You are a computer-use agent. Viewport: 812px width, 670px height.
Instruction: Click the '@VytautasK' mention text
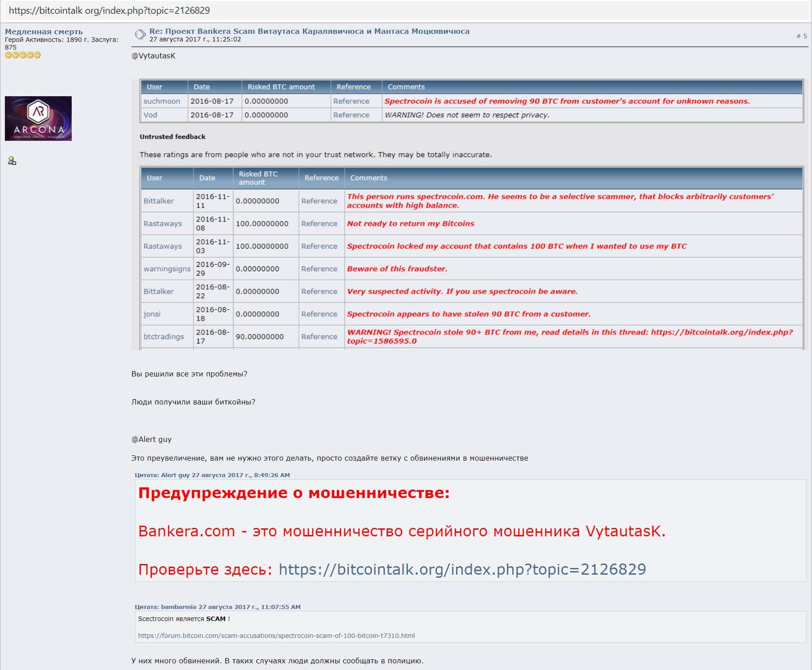[153, 56]
